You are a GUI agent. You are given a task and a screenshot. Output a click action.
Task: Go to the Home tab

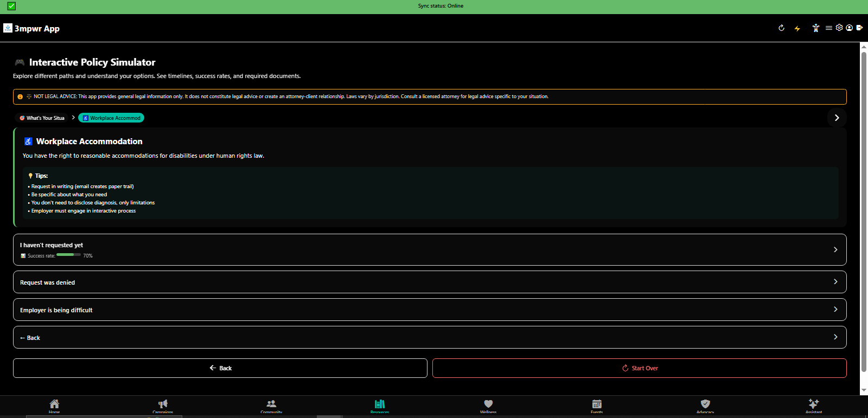pyautogui.click(x=54, y=405)
